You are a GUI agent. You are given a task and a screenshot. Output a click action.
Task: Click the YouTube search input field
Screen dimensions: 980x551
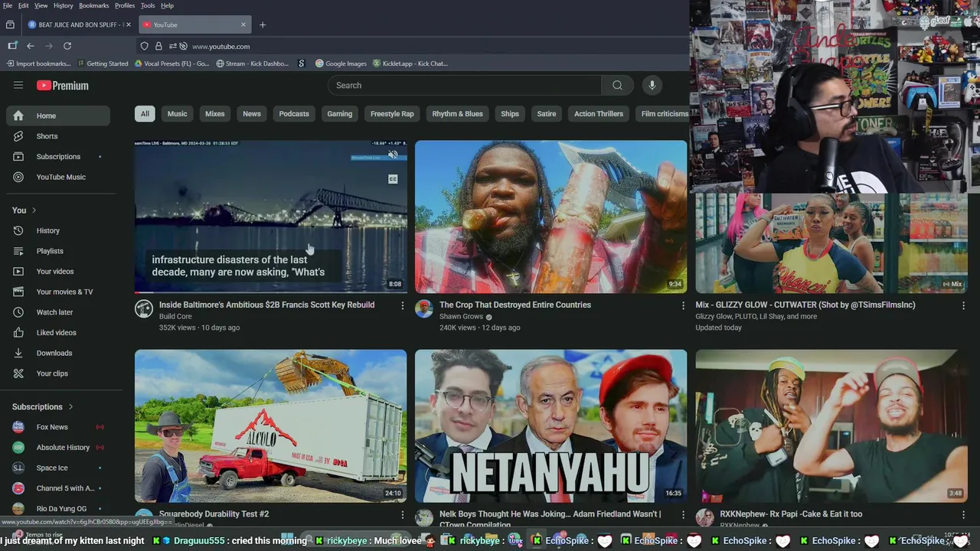point(465,85)
